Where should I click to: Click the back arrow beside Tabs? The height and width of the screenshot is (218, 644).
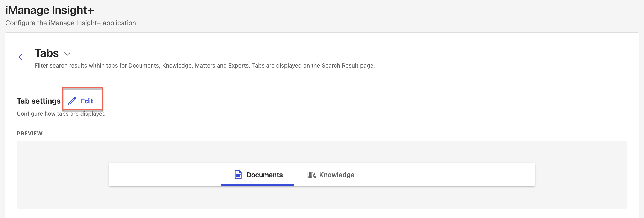23,57
